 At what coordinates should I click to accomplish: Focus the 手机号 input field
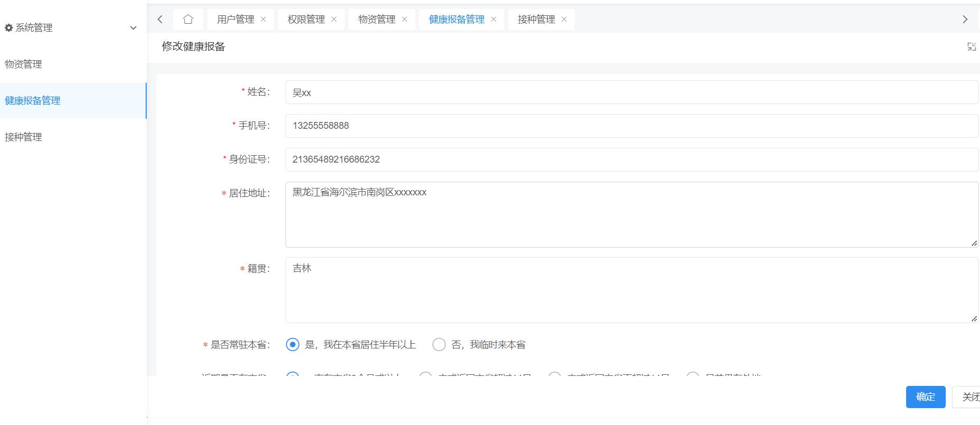click(632, 126)
